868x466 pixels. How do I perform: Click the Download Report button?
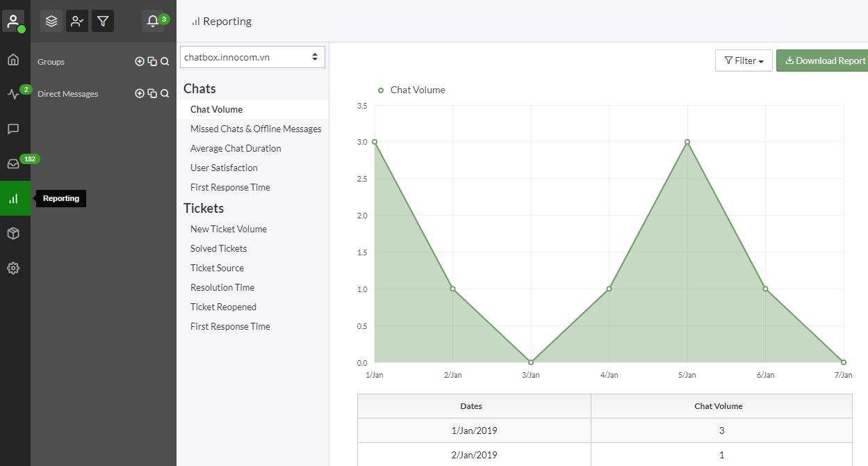823,61
